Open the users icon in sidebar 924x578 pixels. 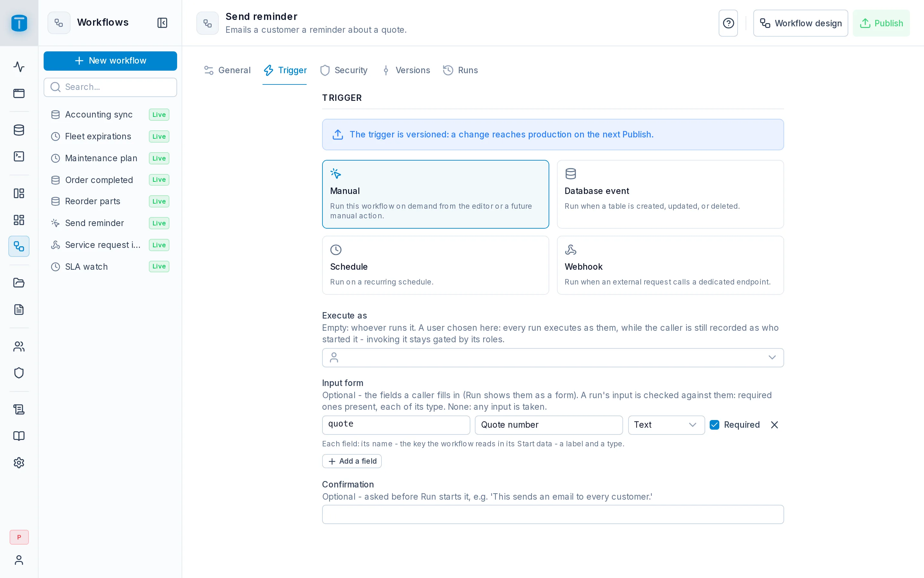point(19,346)
